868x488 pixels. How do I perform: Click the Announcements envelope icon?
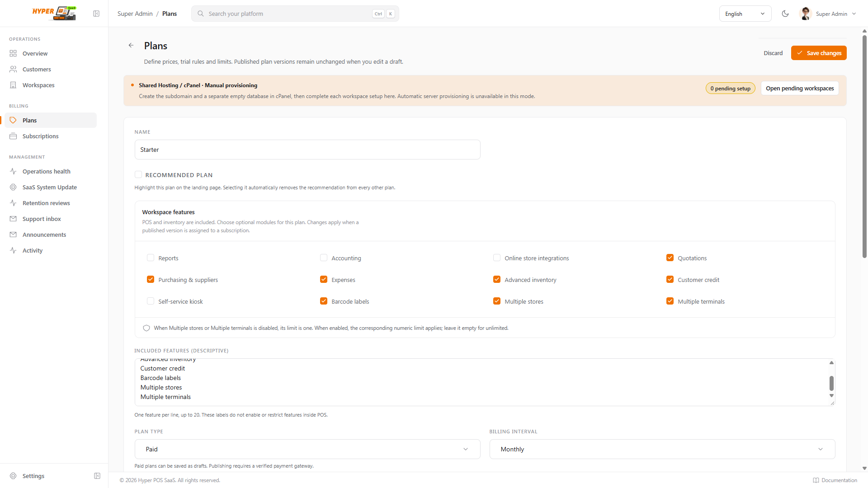(x=13, y=235)
